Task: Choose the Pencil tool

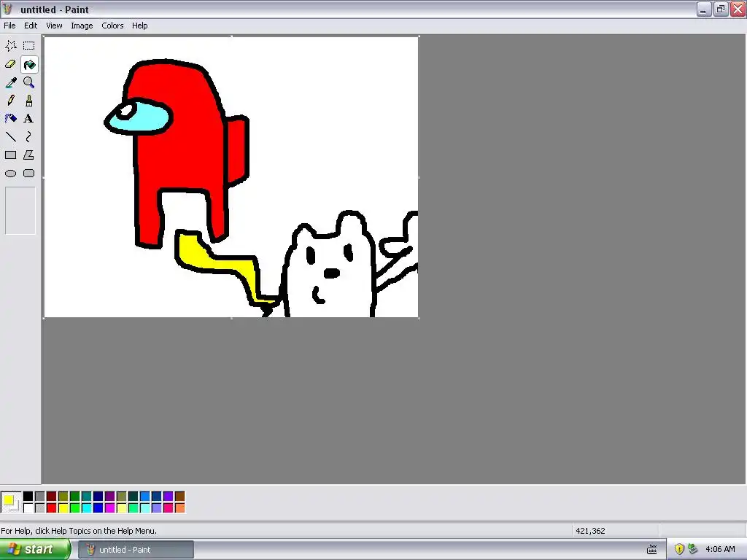Action: coord(10,101)
